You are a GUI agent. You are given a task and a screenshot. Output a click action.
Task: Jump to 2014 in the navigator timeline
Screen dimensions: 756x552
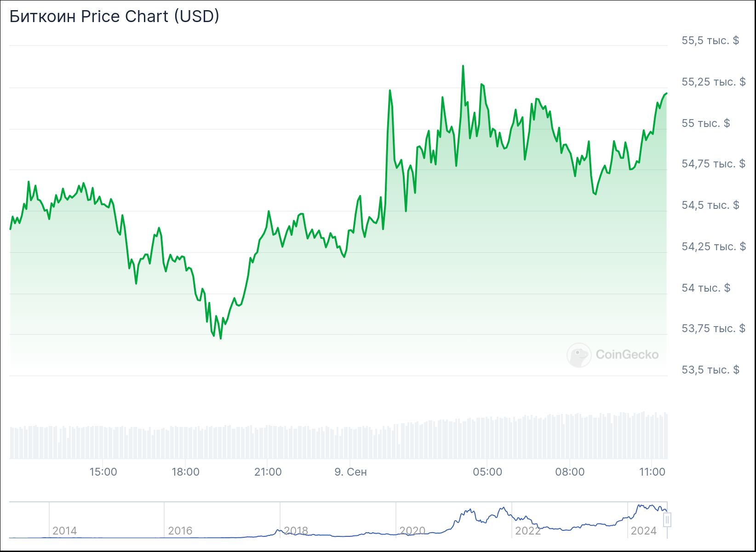(x=65, y=531)
